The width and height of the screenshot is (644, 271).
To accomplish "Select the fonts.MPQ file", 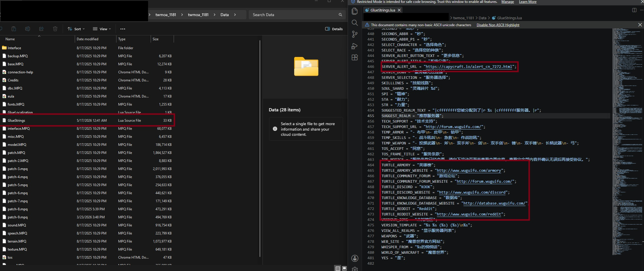I will tap(87, 104).
